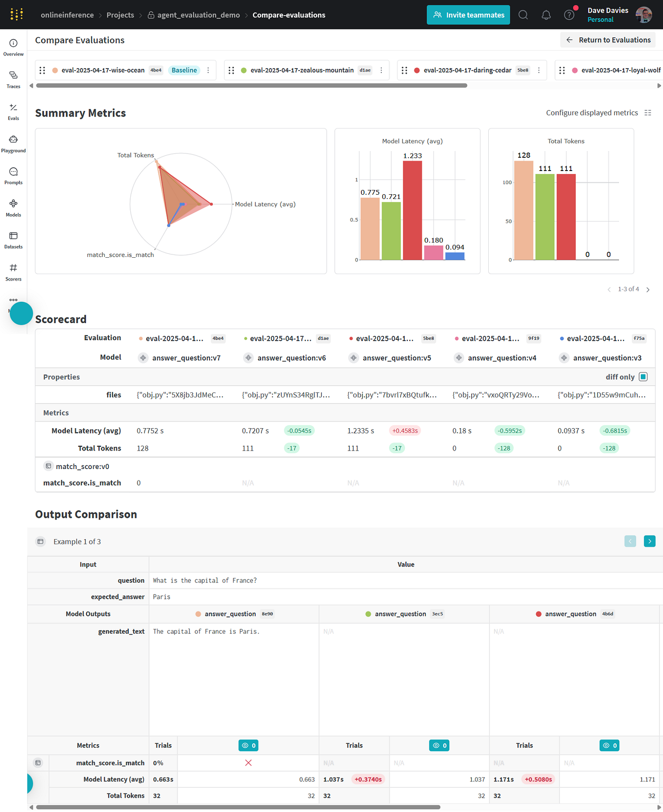Open Projects breadcrumb
The width and height of the screenshot is (663, 812).
point(120,15)
